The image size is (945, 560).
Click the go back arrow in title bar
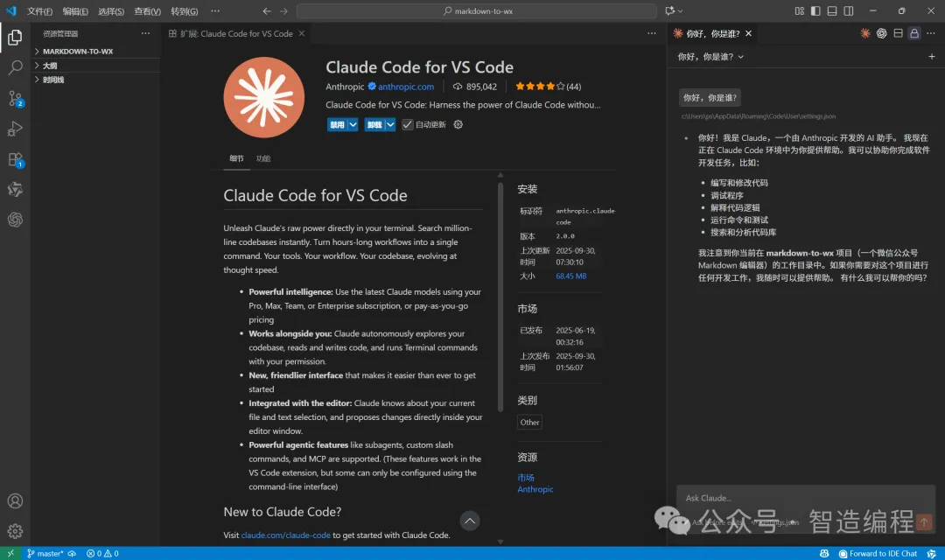(x=267, y=10)
